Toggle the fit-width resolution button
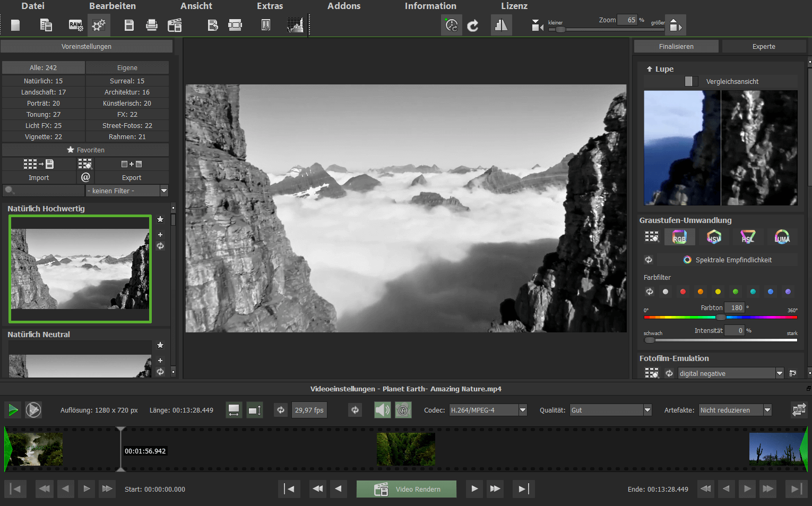 pos(234,410)
